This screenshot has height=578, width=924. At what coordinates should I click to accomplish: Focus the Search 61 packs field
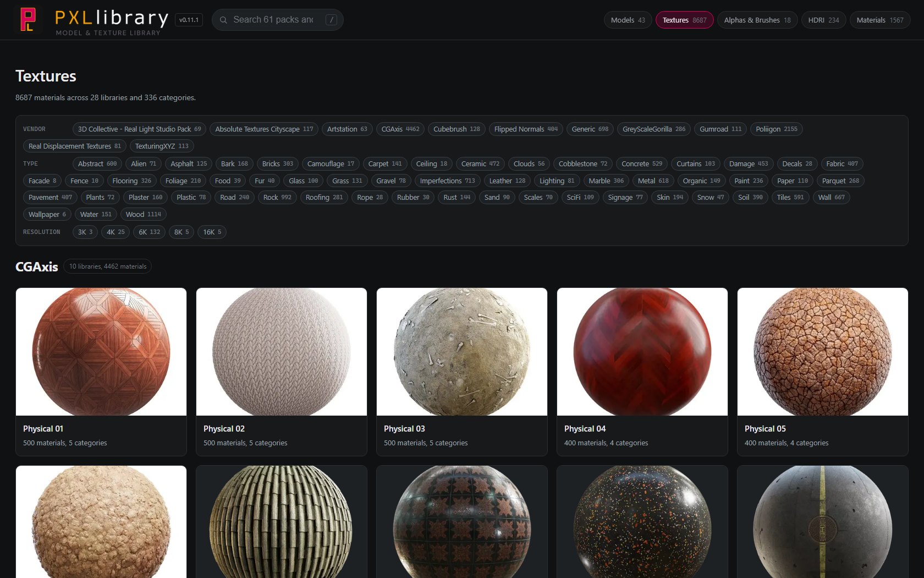(277, 20)
